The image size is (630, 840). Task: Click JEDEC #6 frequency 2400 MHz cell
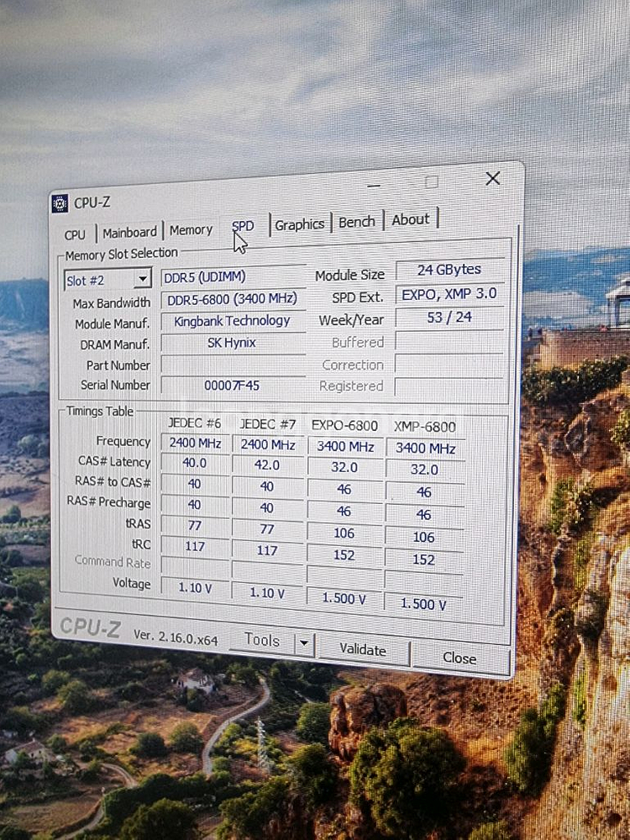[195, 443]
